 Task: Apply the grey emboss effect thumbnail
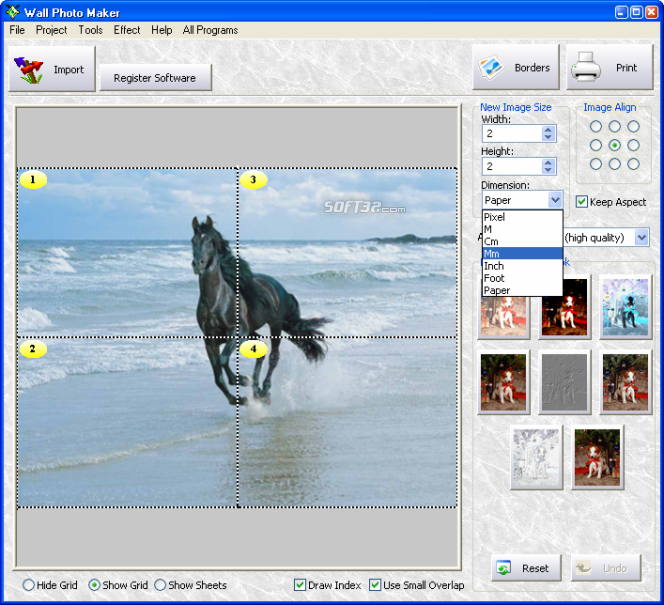pos(564,382)
